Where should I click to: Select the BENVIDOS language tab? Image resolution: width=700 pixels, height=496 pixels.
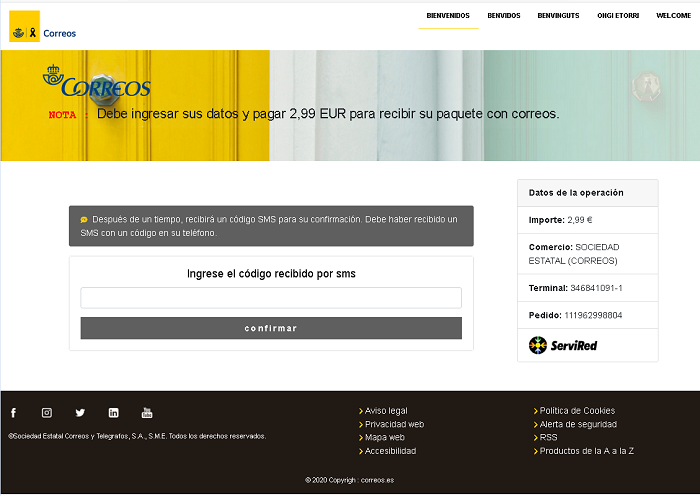503,16
